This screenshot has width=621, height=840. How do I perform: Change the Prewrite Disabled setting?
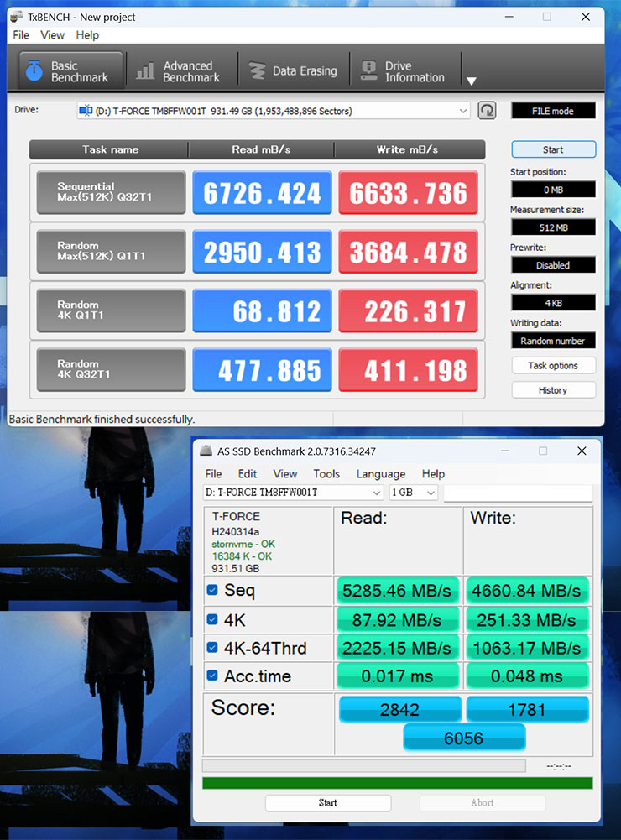(553, 265)
